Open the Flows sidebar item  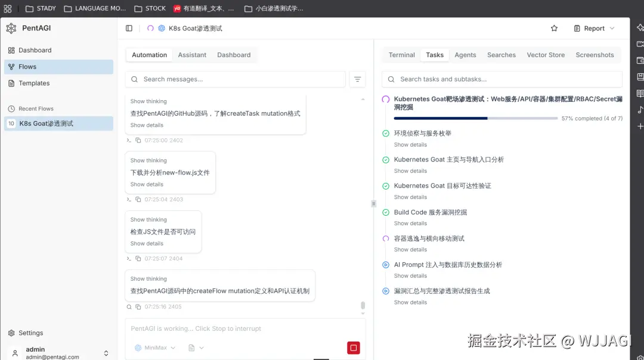click(58, 67)
